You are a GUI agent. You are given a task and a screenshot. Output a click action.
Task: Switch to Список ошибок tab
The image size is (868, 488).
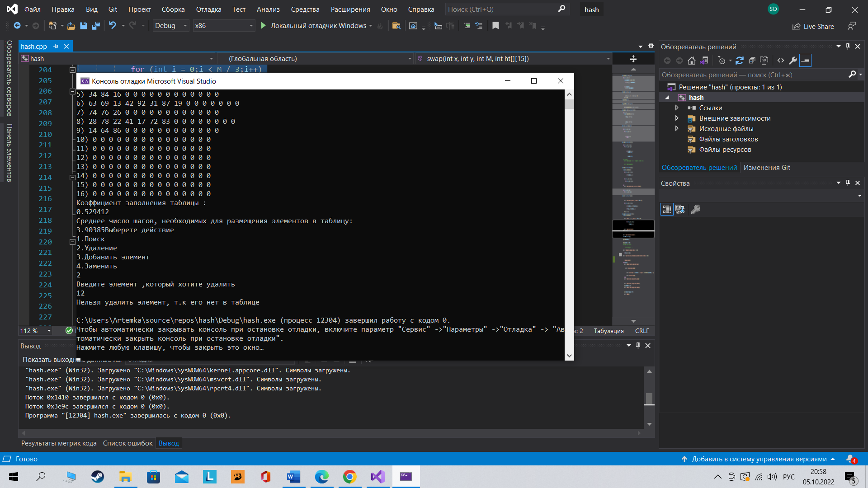click(x=127, y=443)
